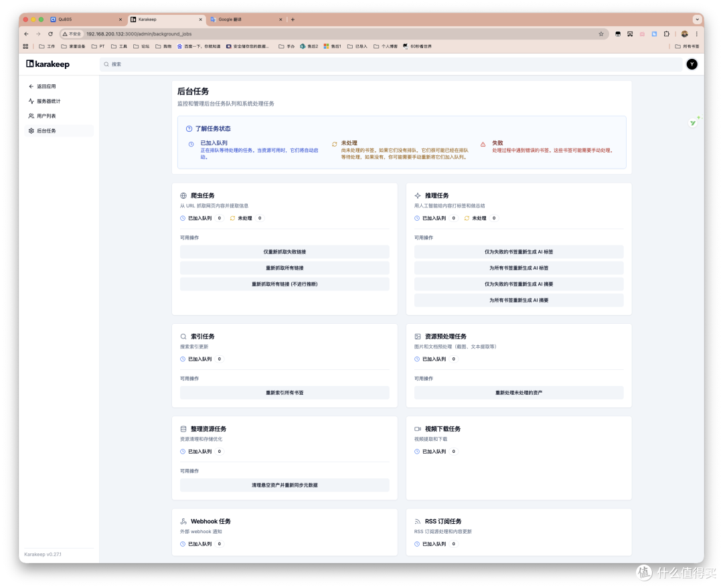Click the RSS icon beside RSS 订阅任务
This screenshot has height=588, width=723.
(417, 521)
